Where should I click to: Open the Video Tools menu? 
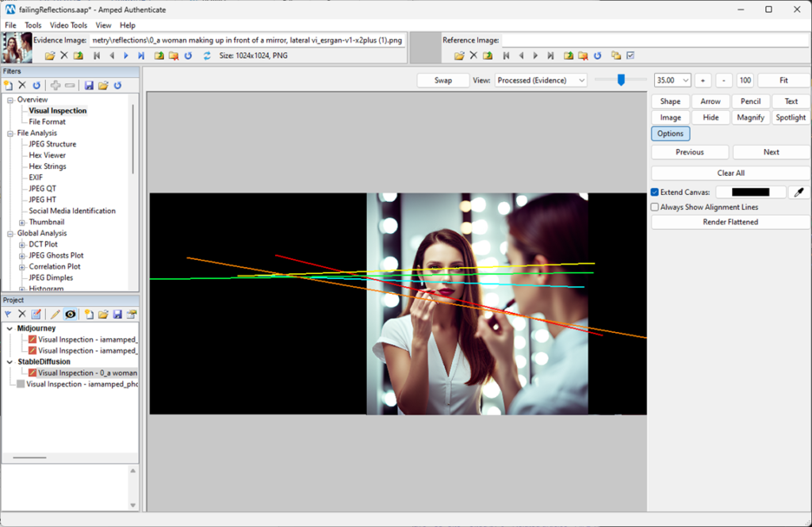[68, 25]
